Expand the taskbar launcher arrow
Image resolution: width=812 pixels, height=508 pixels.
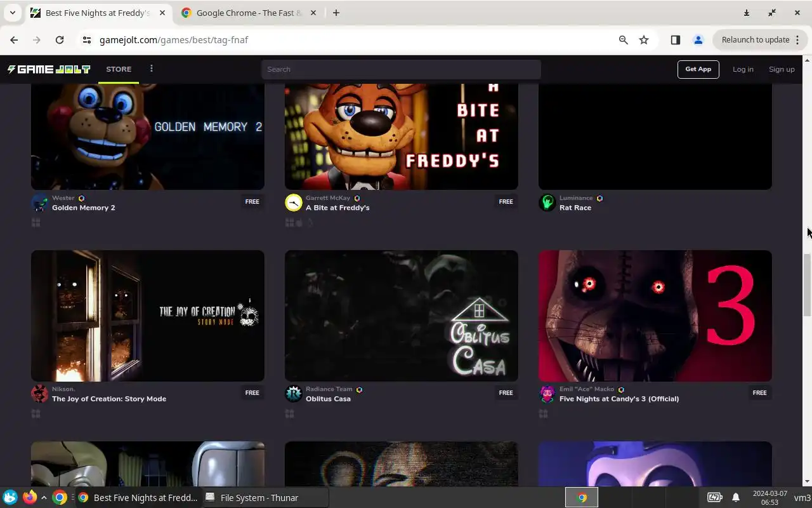(x=43, y=498)
